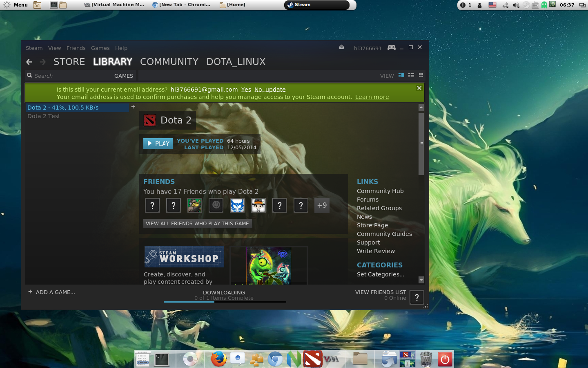Open the cartoon character friend avatar
588x368 pixels.
tap(258, 205)
